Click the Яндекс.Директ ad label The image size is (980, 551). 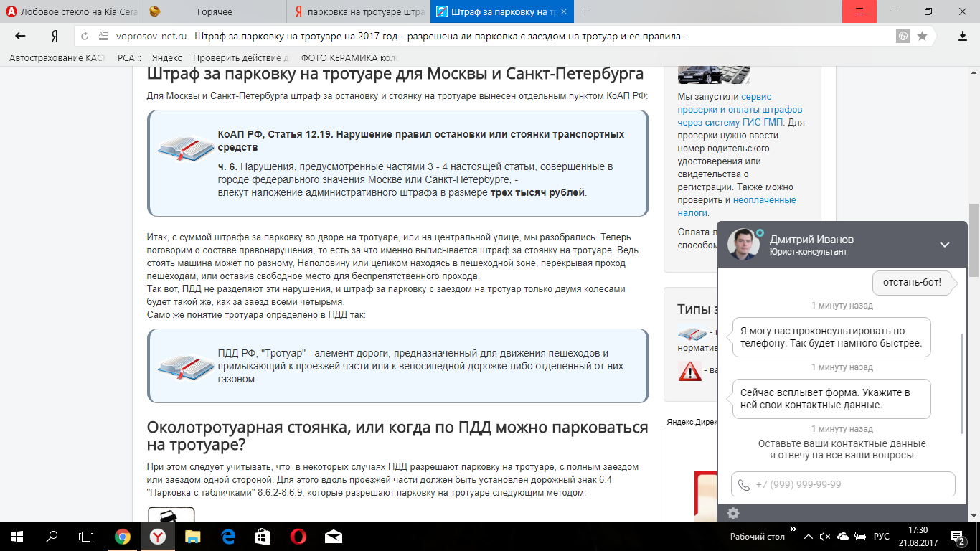tap(691, 423)
